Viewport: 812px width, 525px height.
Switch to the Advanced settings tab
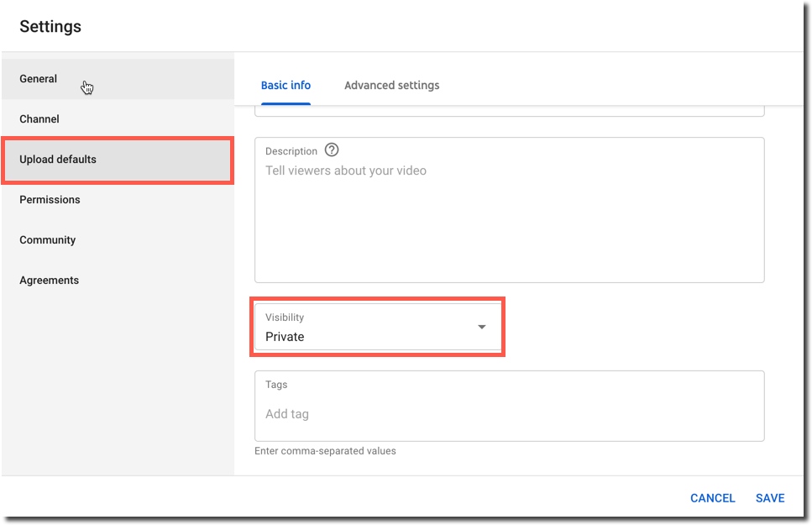click(x=392, y=86)
